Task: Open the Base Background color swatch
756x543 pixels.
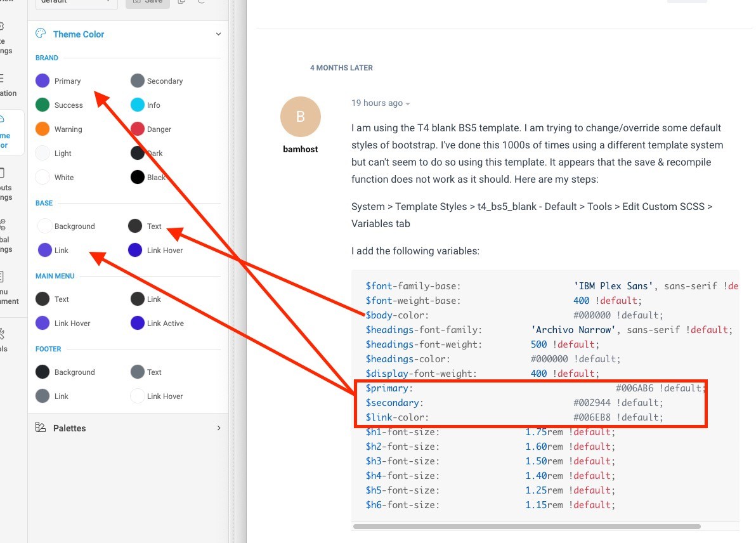Action: (45, 226)
